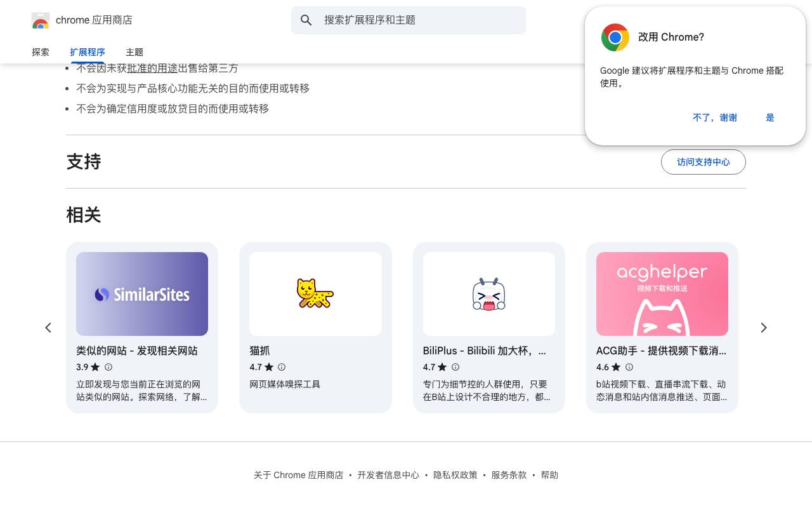Open rating info icon for BiliPlus
Image resolution: width=812 pixels, height=508 pixels.
455,367
